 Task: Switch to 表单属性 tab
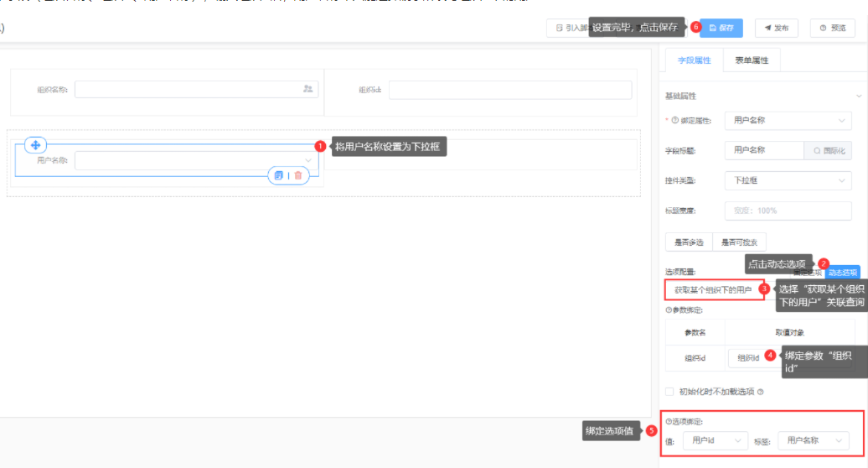pyautogui.click(x=752, y=60)
